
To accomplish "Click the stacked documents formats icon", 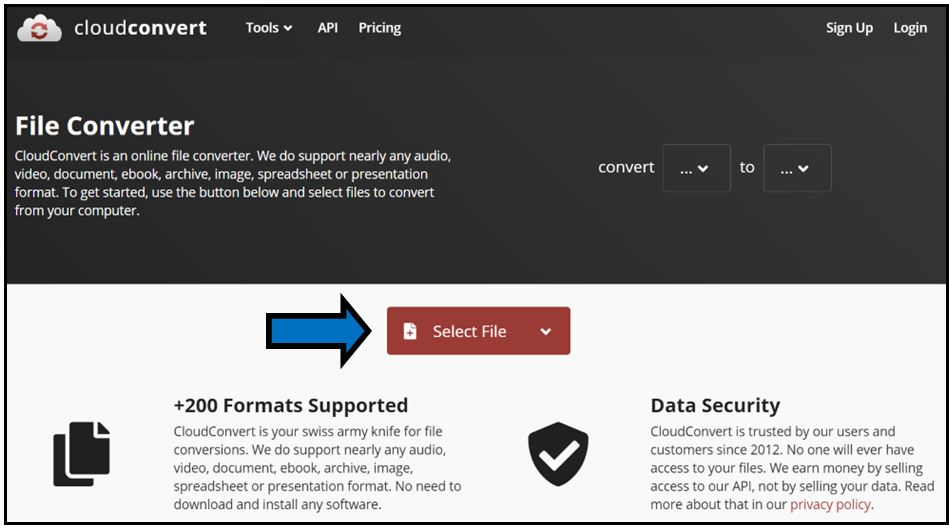I will coord(82,454).
